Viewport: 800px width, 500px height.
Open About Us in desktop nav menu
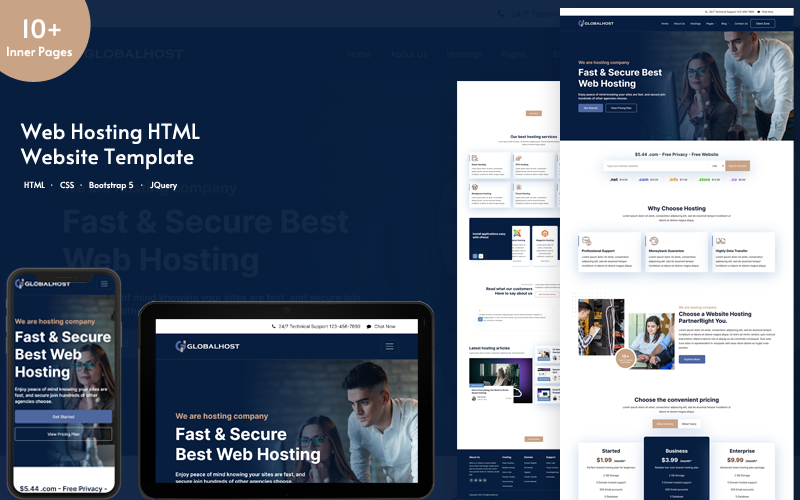679,22
